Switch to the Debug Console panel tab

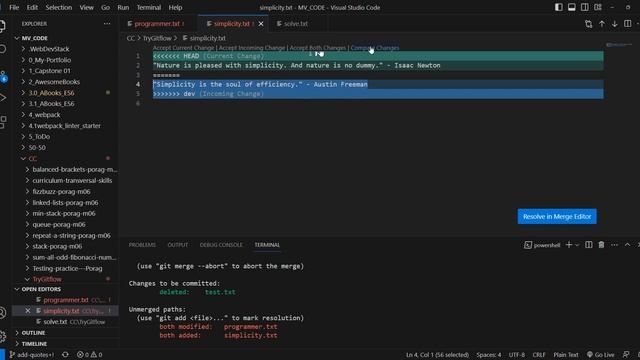[x=221, y=245]
